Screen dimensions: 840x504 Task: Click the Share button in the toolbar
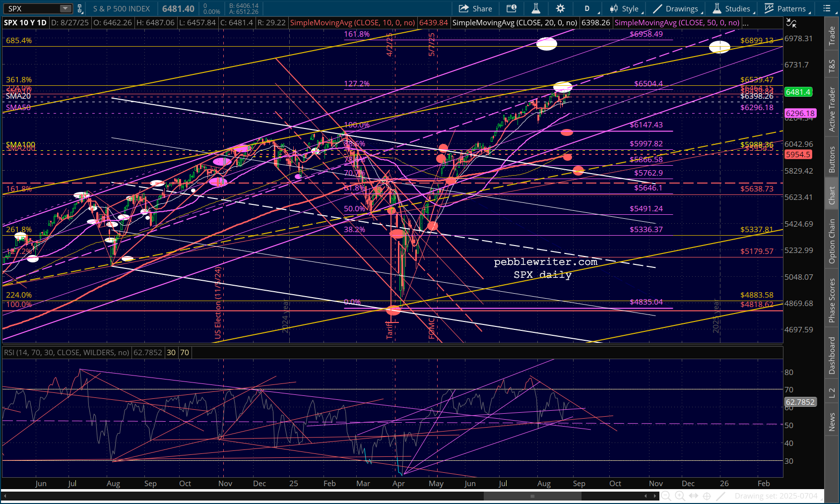click(475, 8)
